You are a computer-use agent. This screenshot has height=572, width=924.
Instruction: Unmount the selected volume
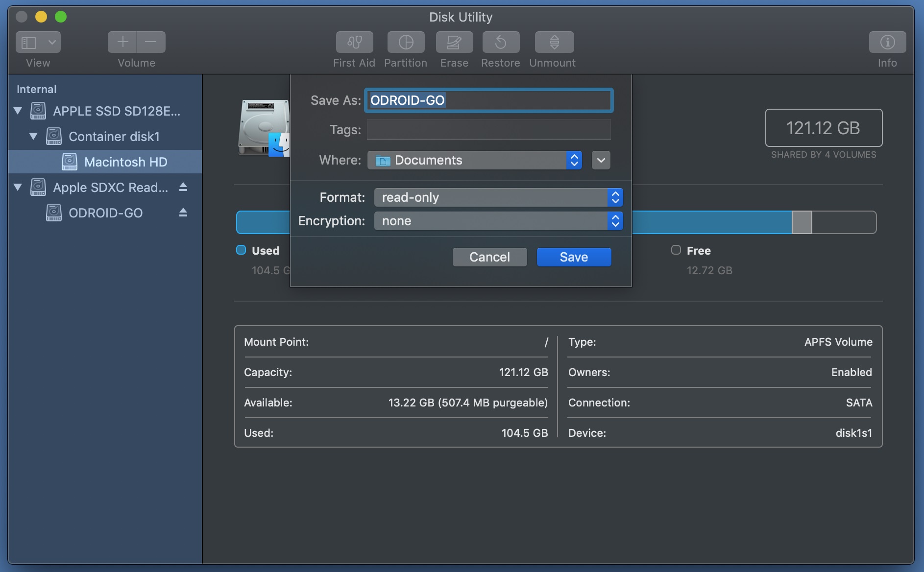(x=554, y=43)
